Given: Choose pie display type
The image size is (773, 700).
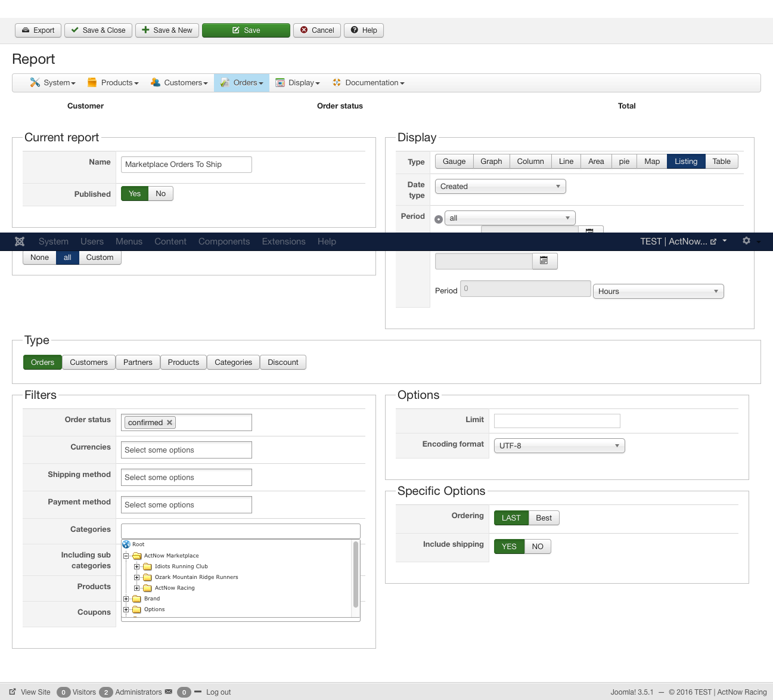Looking at the screenshot, I should point(624,162).
